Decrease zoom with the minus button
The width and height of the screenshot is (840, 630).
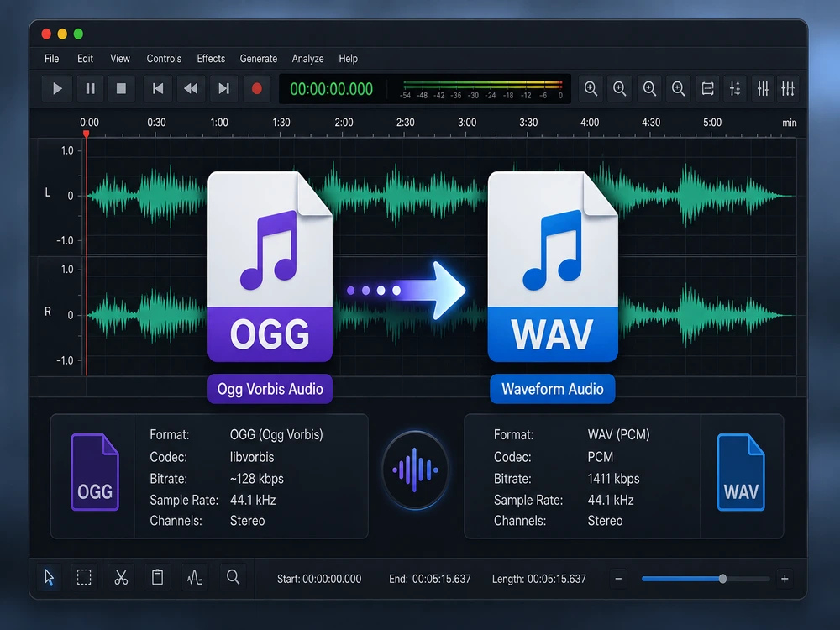click(618, 579)
